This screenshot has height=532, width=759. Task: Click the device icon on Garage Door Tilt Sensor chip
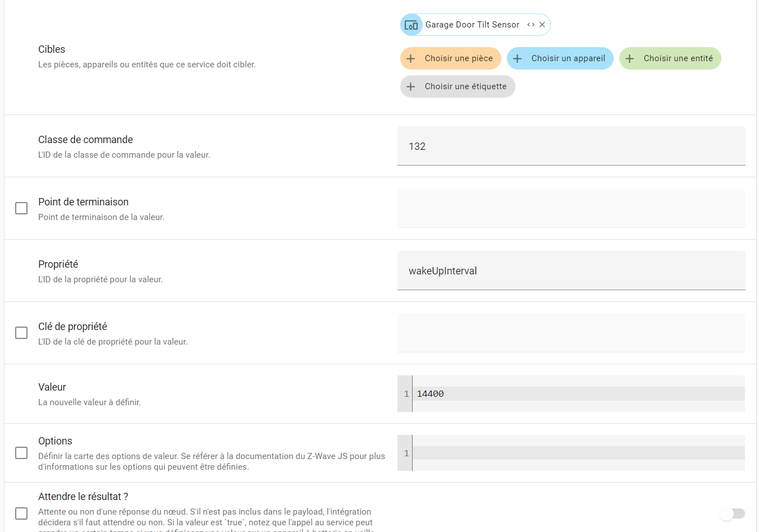pyautogui.click(x=411, y=25)
